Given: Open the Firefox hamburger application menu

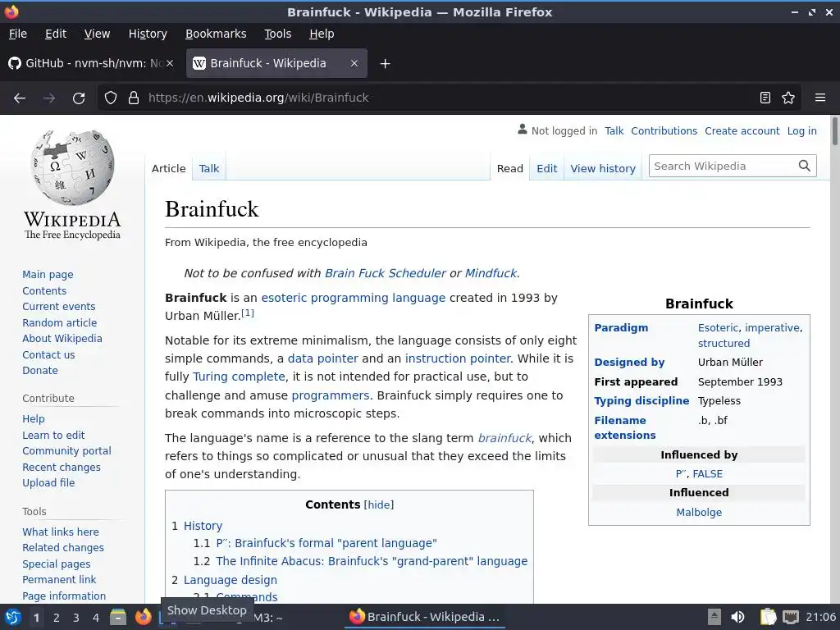Looking at the screenshot, I should pos(819,98).
